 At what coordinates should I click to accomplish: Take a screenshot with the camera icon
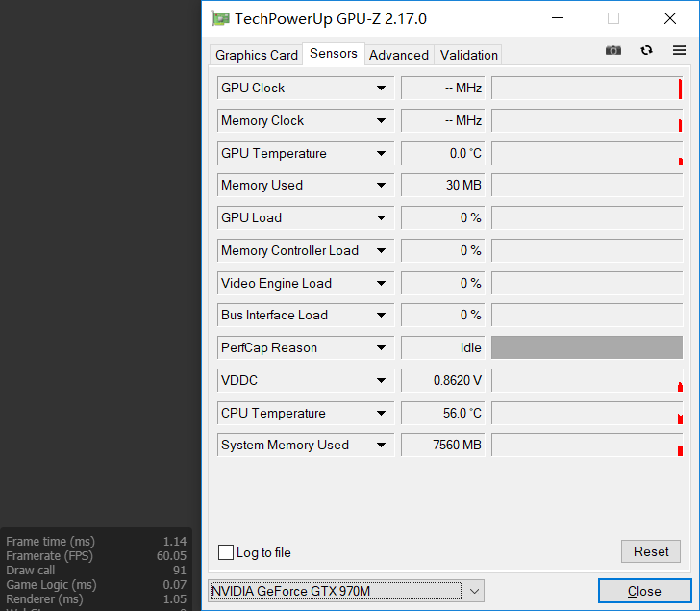(612, 50)
